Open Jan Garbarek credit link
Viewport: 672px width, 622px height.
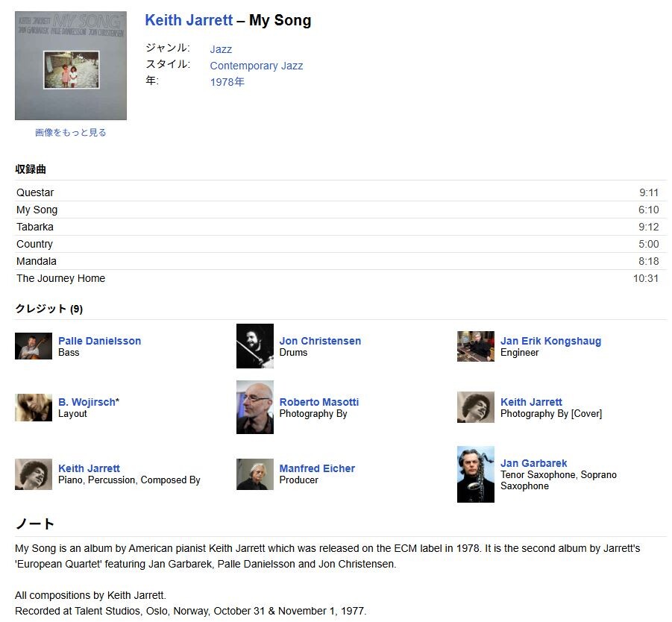533,463
